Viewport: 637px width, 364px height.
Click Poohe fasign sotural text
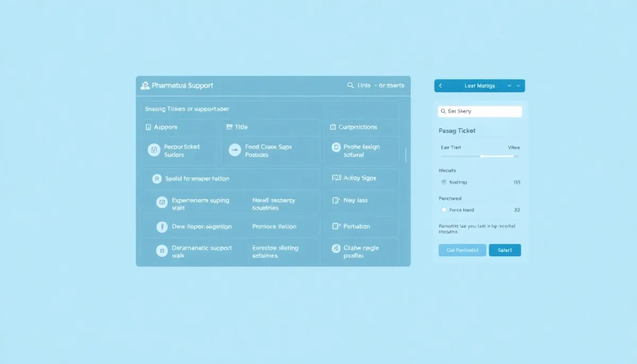pos(361,151)
